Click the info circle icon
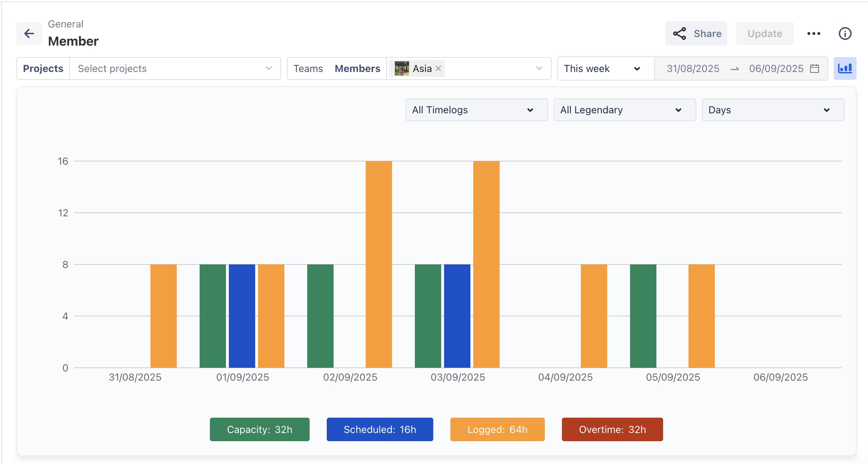Viewport: 868px width, 464px height. click(x=845, y=33)
